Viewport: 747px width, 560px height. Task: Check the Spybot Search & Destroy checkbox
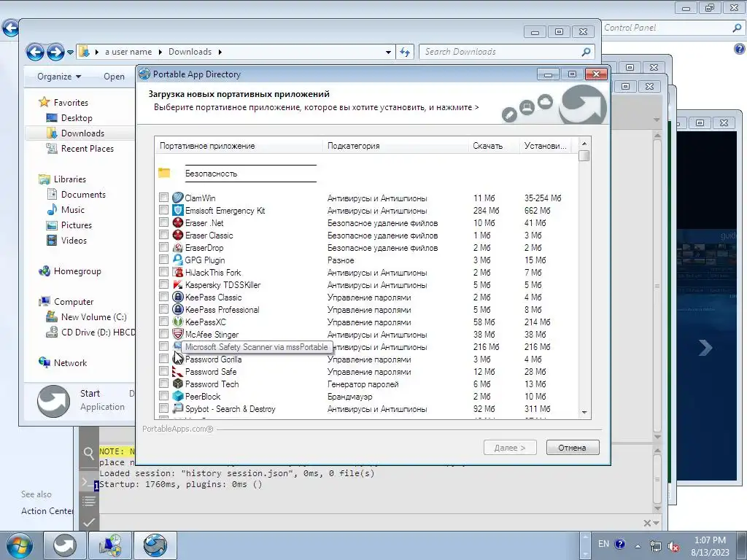tap(164, 408)
